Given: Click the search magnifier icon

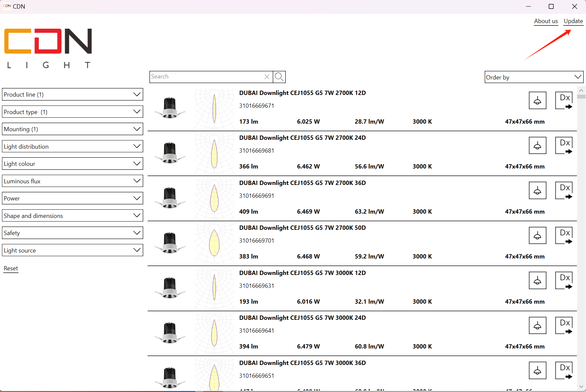Looking at the screenshot, I should point(279,77).
